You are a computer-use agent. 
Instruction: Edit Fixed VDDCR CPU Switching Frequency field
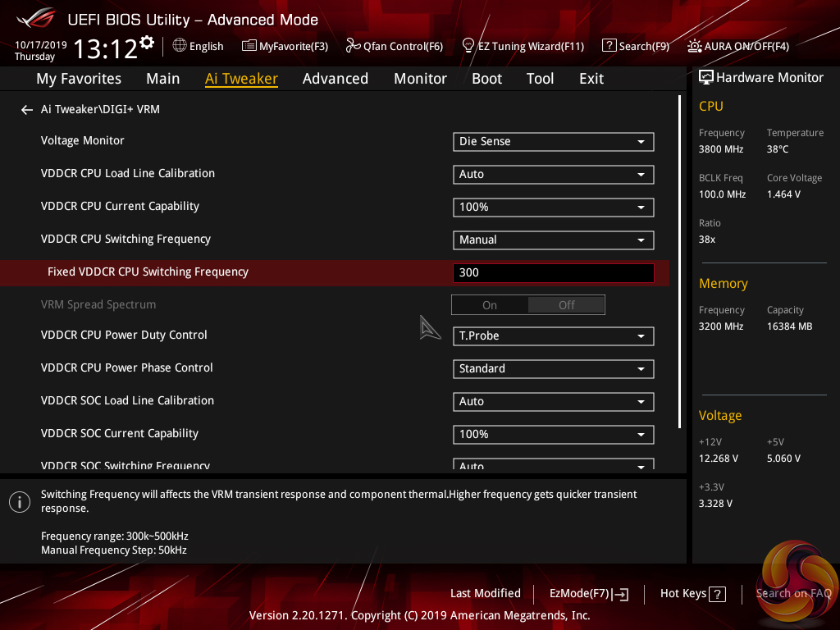[x=553, y=273]
